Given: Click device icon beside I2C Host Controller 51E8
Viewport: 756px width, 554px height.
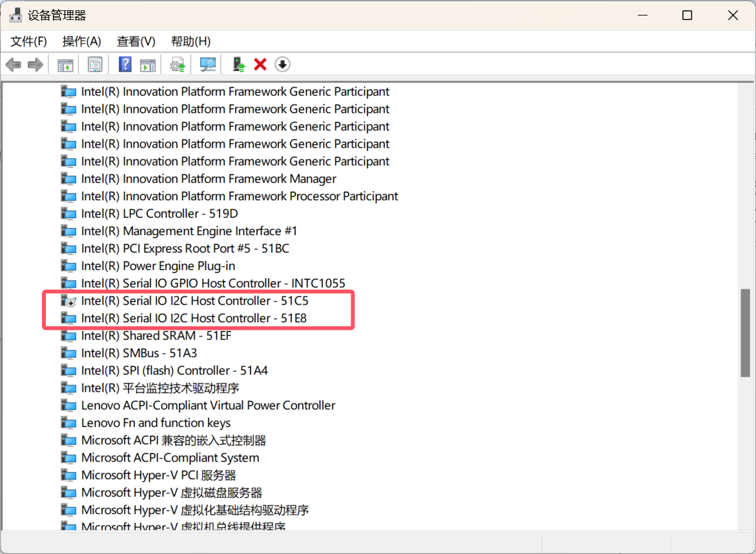Looking at the screenshot, I should tap(68, 318).
